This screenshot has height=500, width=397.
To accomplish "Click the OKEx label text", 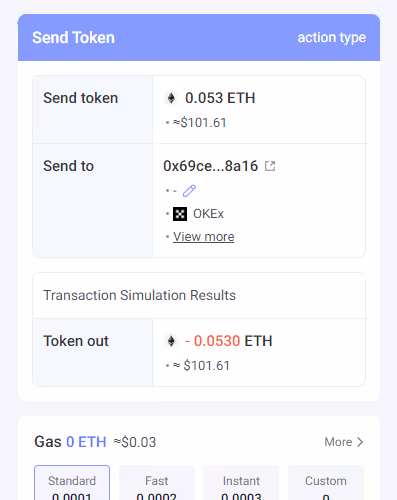I will point(208,214).
